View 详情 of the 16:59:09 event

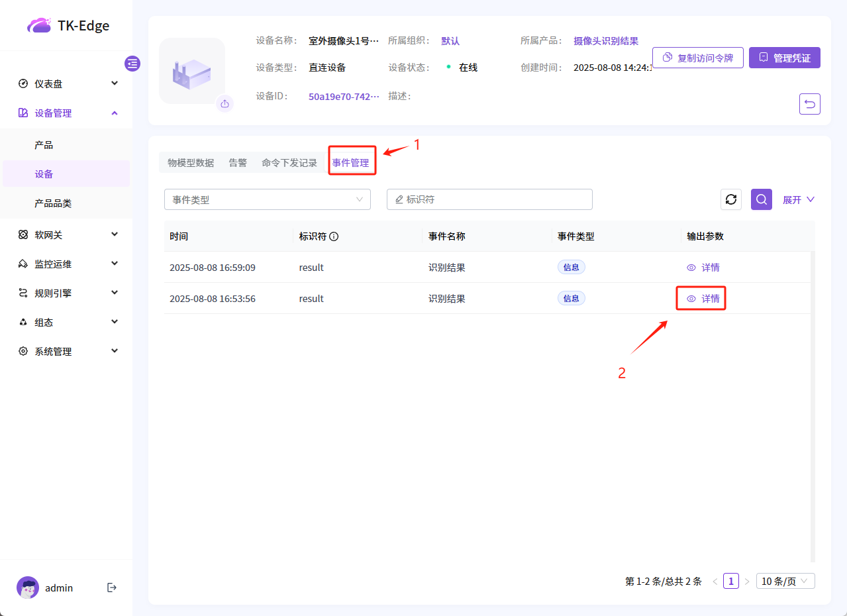703,268
